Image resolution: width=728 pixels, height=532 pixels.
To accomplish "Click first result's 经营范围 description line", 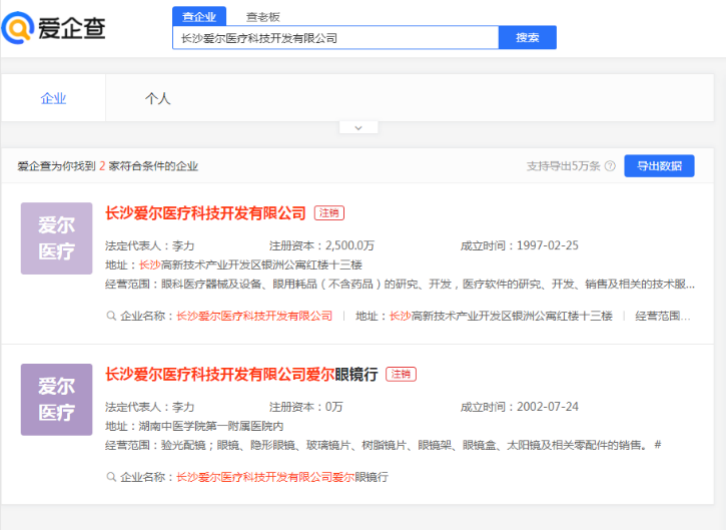I will click(400, 284).
